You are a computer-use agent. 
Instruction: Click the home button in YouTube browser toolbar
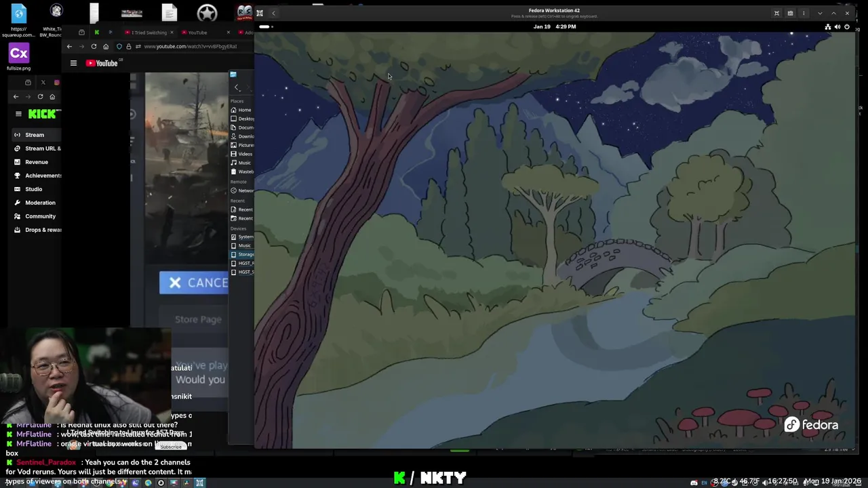coord(106,46)
